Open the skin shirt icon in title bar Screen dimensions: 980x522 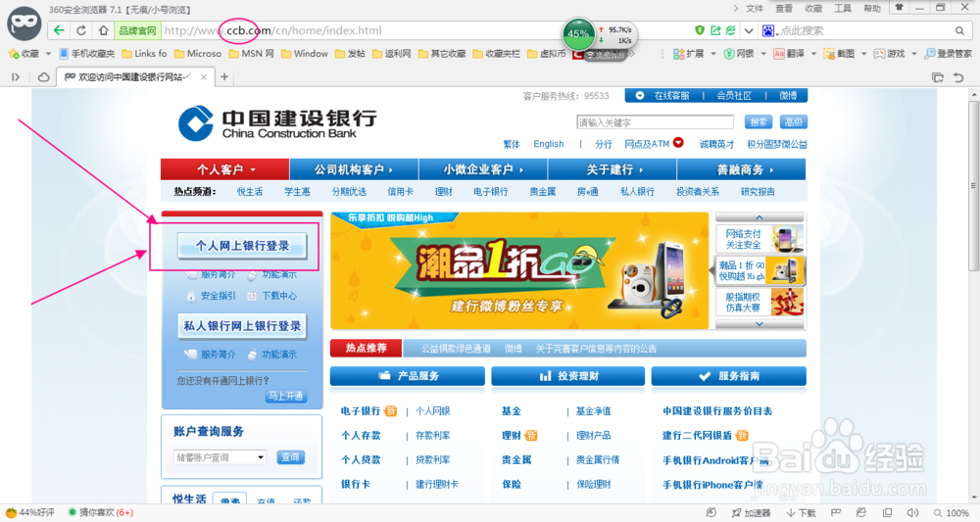(x=899, y=8)
